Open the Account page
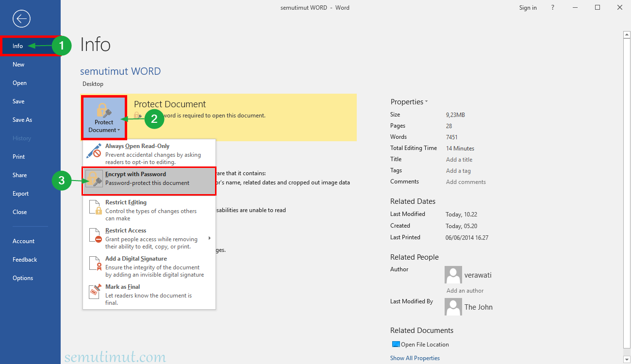This screenshot has height=364, width=631. point(31,241)
